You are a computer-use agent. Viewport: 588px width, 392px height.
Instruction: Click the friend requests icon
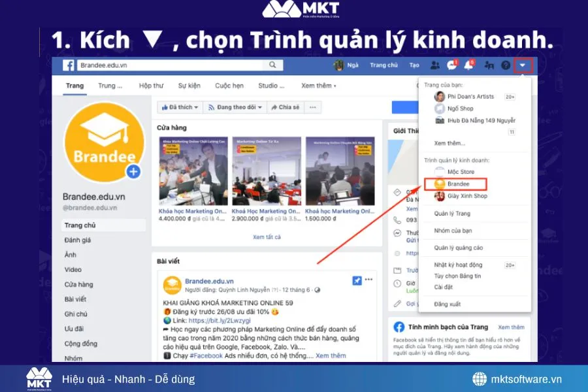point(436,65)
